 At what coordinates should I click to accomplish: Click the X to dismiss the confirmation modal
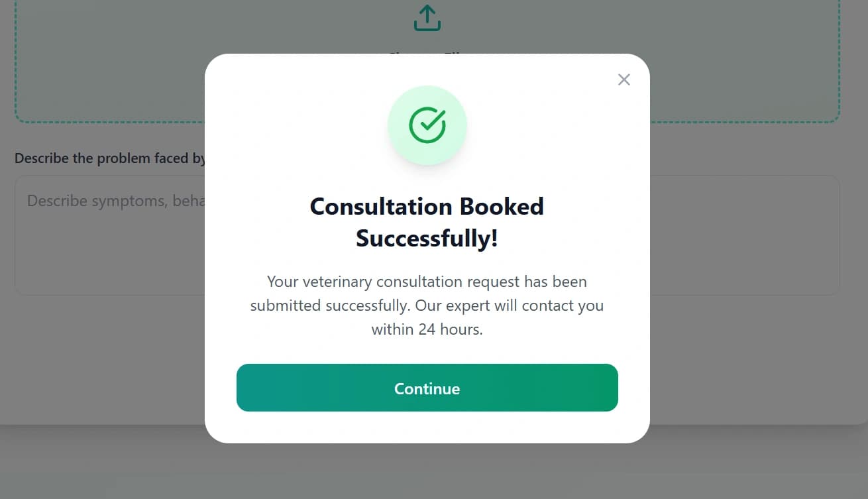click(x=624, y=80)
